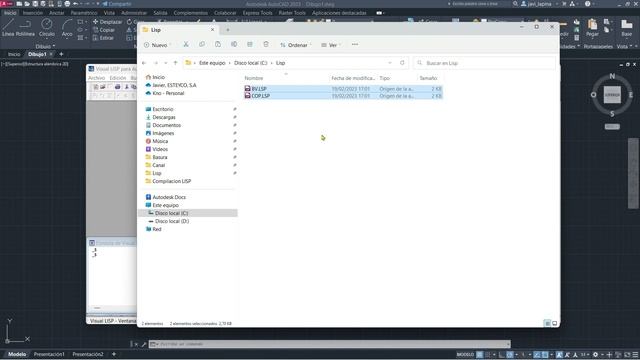Open the more options ellipsis in Explorer

pos(355,44)
